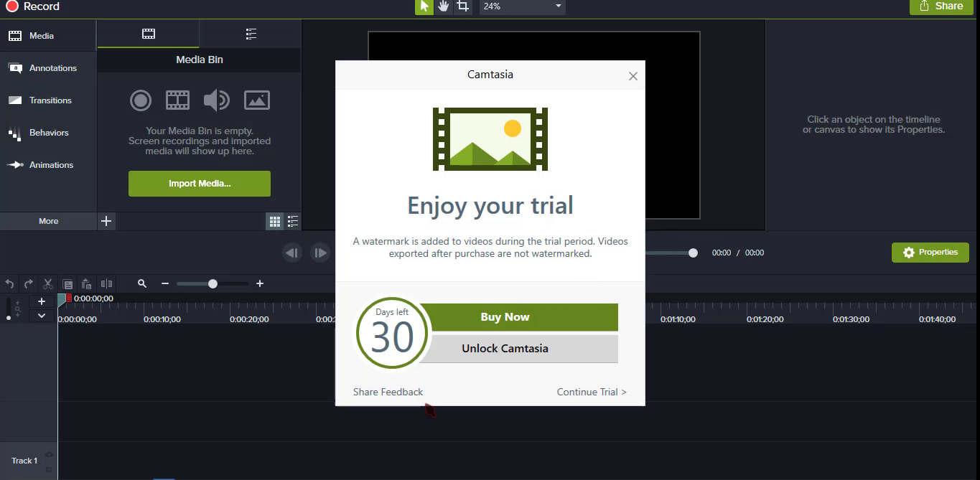Image resolution: width=980 pixels, height=480 pixels.
Task: Click the previous frame playback button
Action: click(x=291, y=253)
